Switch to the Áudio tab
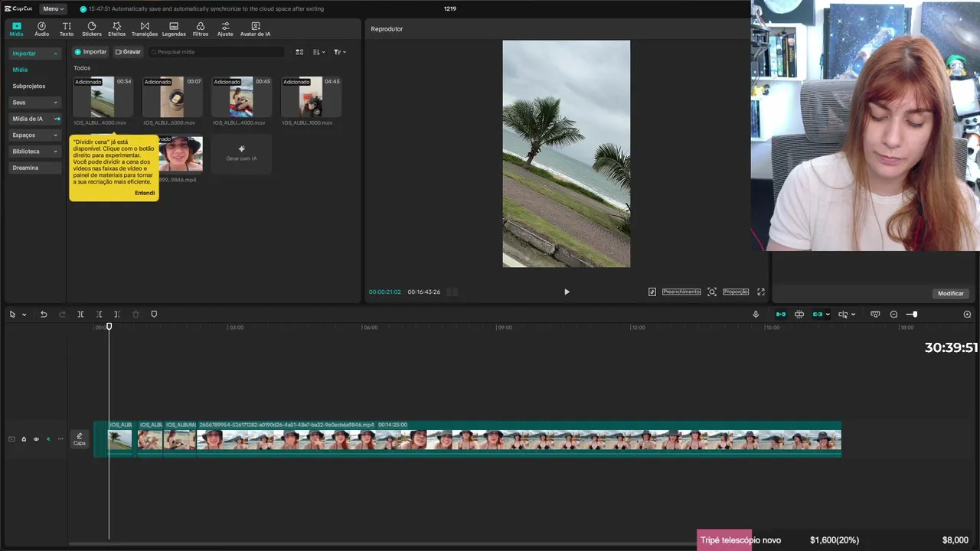This screenshot has width=980, height=551. click(41, 29)
